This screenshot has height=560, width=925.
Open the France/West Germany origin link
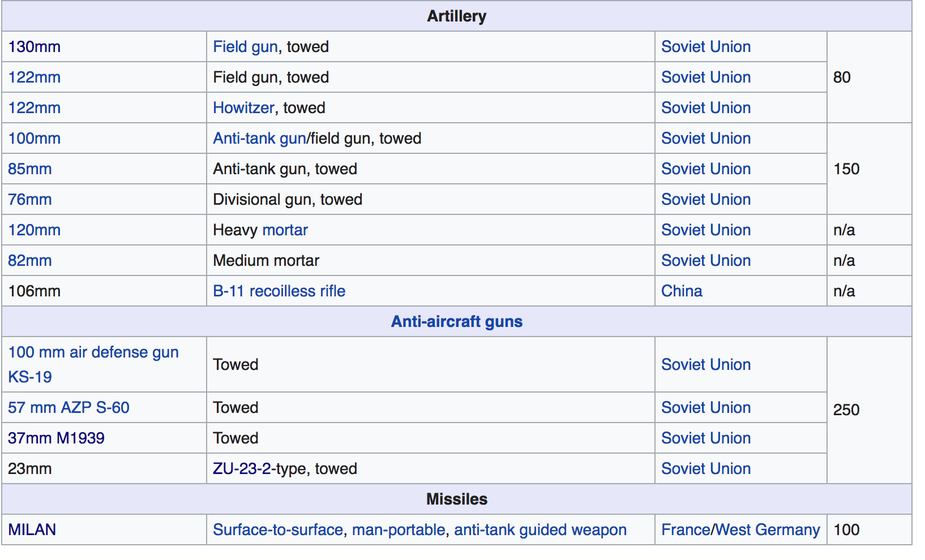tap(740, 529)
